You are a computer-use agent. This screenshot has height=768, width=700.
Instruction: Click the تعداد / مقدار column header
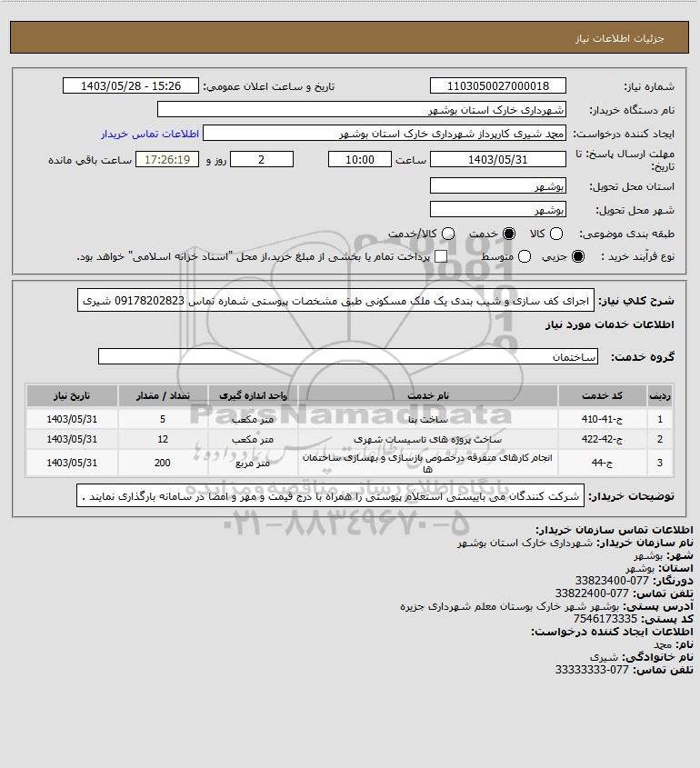click(163, 395)
